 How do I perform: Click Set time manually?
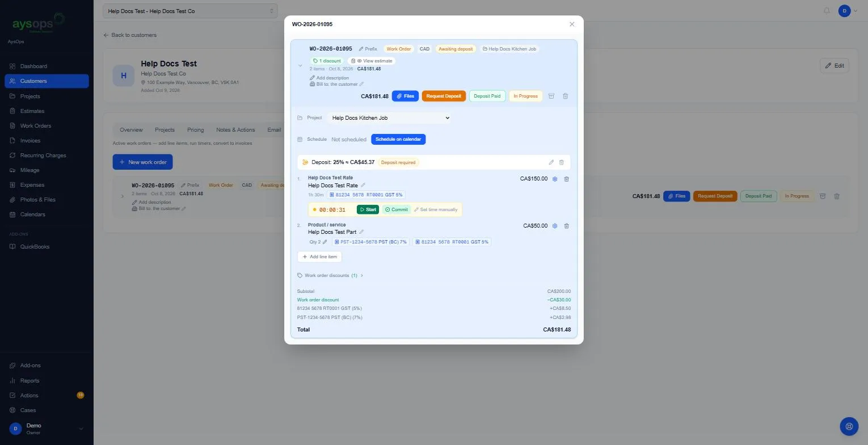436,209
